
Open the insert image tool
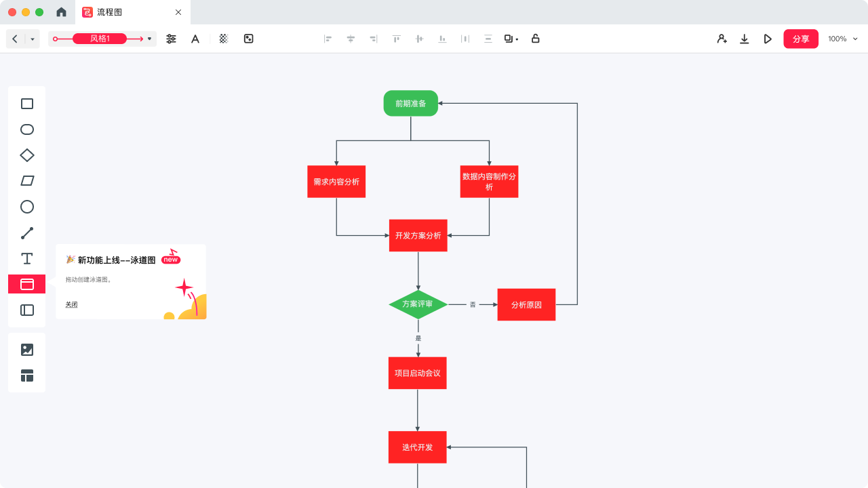[27, 350]
